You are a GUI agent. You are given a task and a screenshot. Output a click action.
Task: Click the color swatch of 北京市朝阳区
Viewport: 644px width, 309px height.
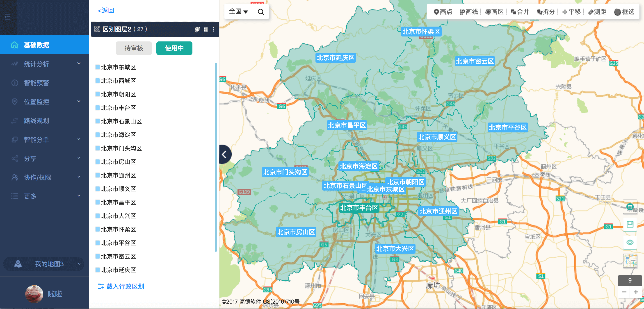[98, 94]
